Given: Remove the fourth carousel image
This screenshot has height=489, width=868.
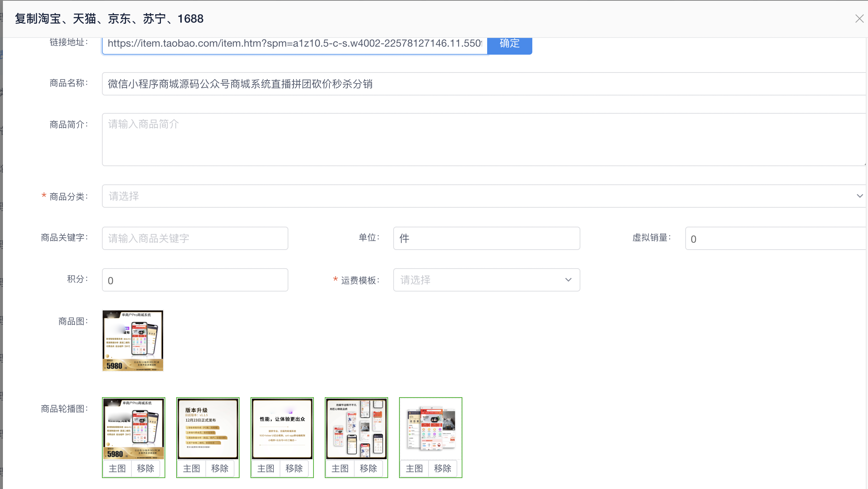Looking at the screenshot, I should coord(368,468).
